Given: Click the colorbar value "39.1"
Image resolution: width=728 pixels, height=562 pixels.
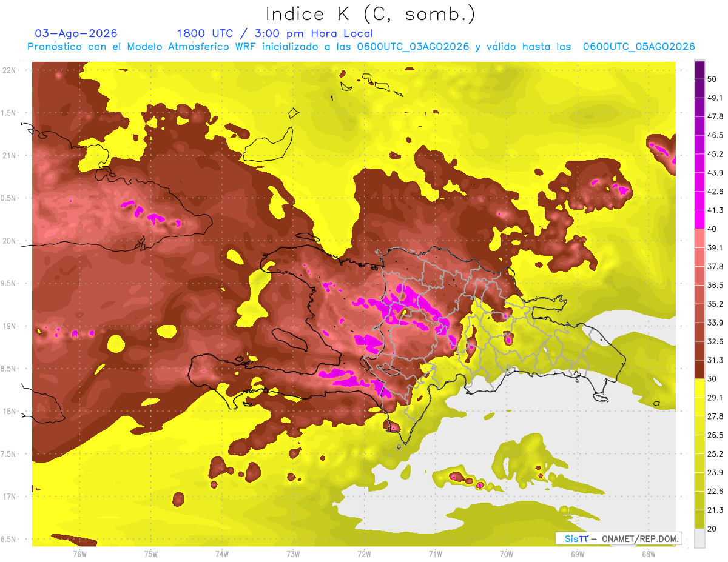Looking at the screenshot, I should [716, 247].
